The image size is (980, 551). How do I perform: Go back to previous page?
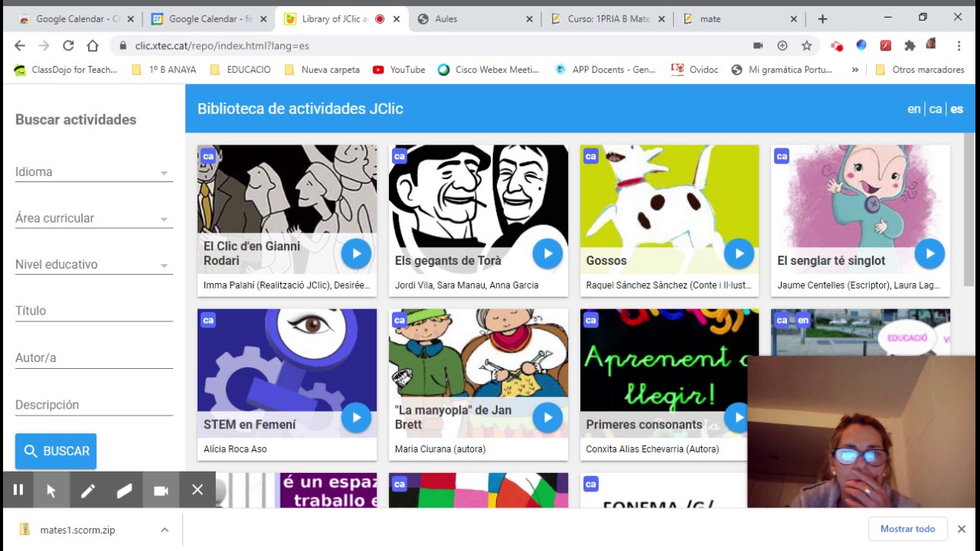click(20, 45)
